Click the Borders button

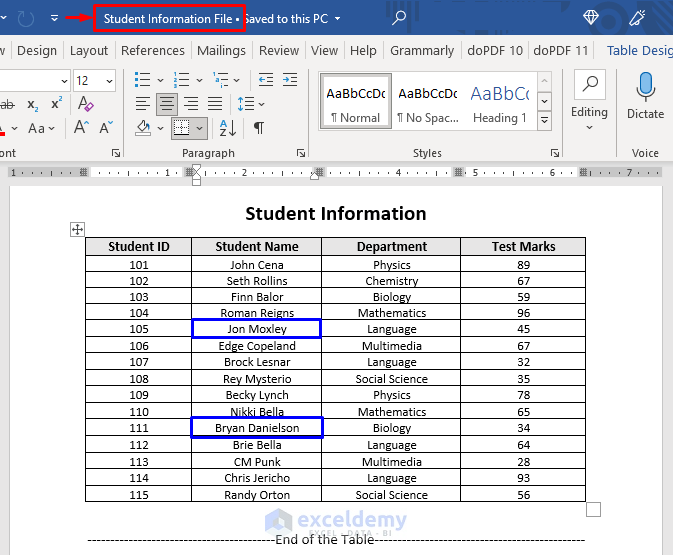[x=181, y=128]
